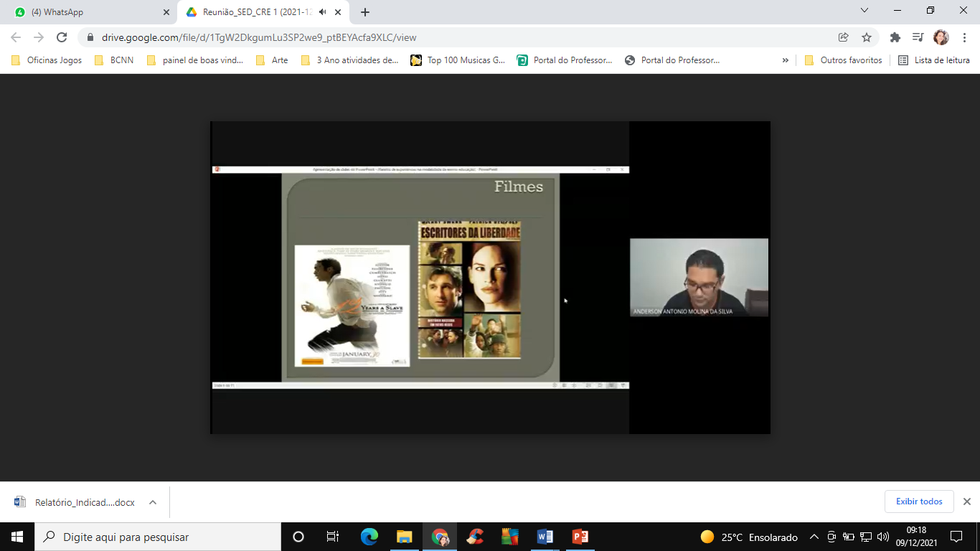Screen dimensions: 980x551
Task: Open Word from the taskbar
Action: [x=545, y=537]
